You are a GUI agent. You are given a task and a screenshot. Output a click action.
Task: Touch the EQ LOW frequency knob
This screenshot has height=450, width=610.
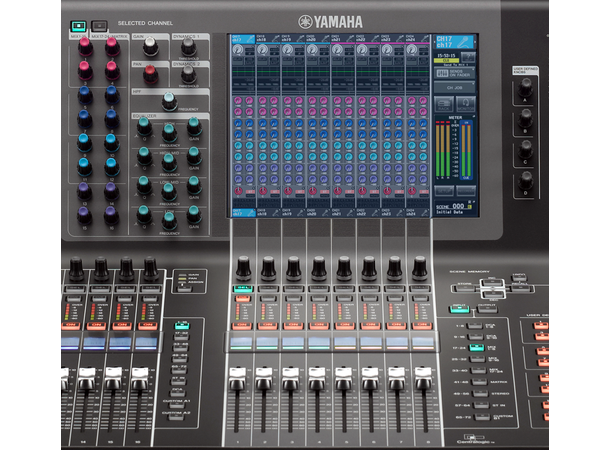coord(169,220)
